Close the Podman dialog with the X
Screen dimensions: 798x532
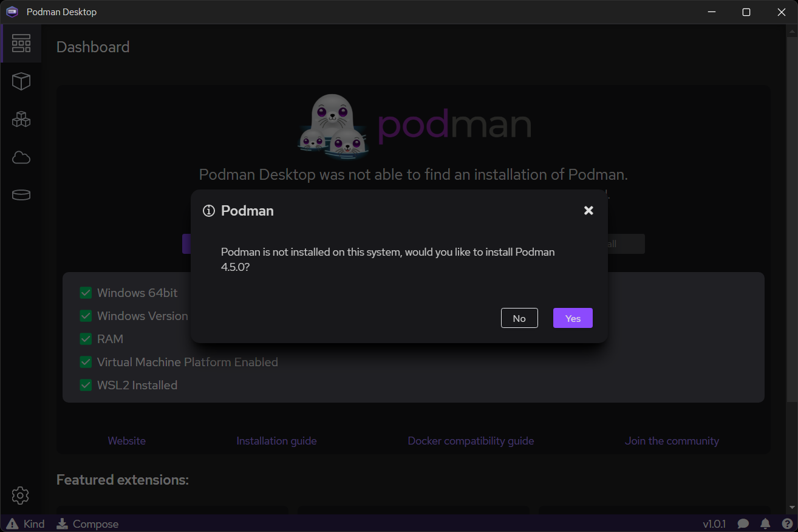click(x=588, y=210)
